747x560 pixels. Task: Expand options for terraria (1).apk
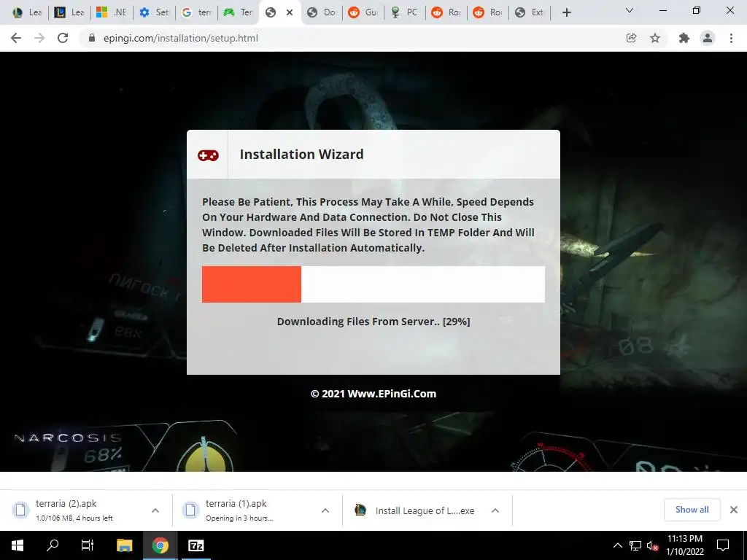click(325, 510)
